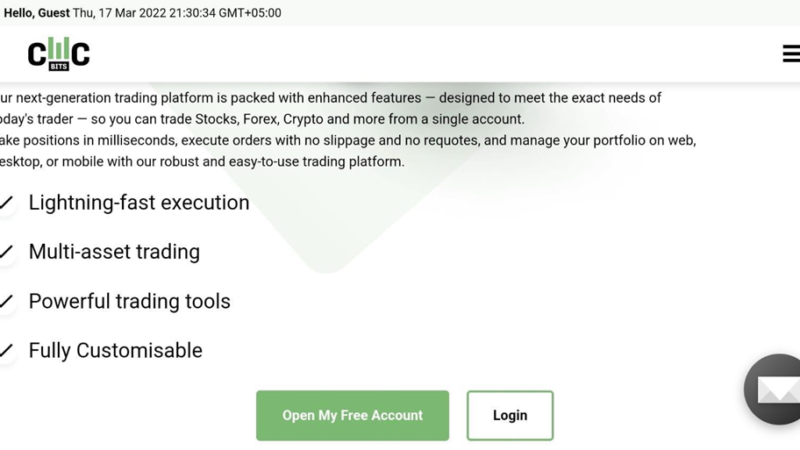800x450 pixels.
Task: Click the Login button
Action: 509,416
